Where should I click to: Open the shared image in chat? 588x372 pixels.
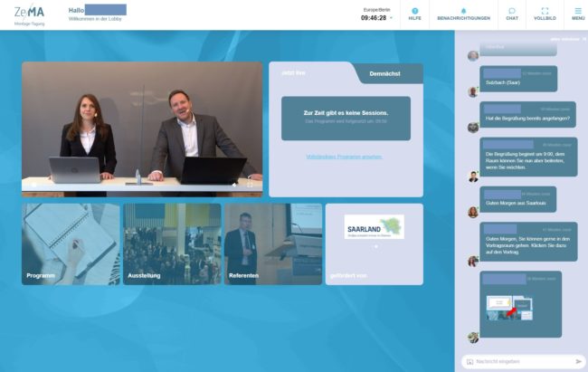(510, 307)
